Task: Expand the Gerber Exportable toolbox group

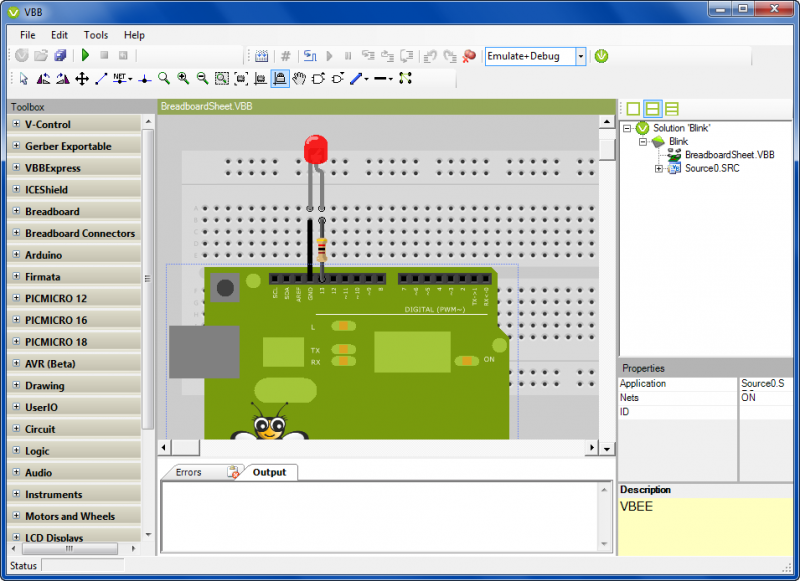Action: click(16, 146)
